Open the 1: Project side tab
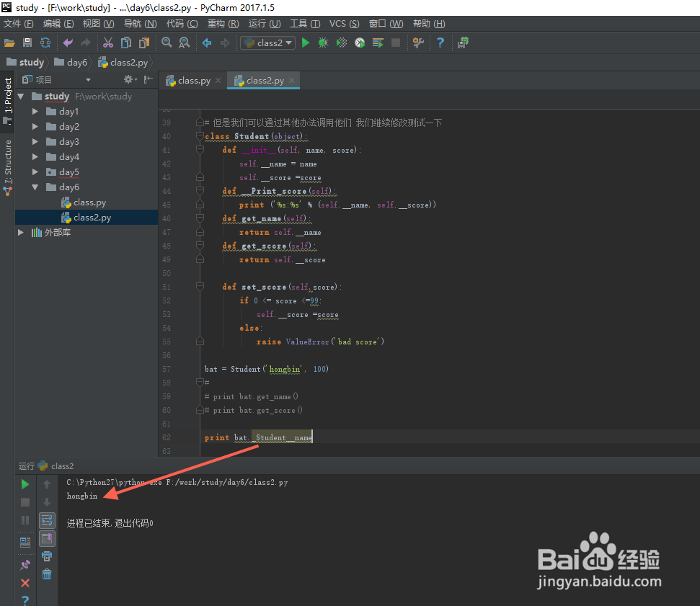Viewport: 700px width, 606px height. [x=8, y=102]
